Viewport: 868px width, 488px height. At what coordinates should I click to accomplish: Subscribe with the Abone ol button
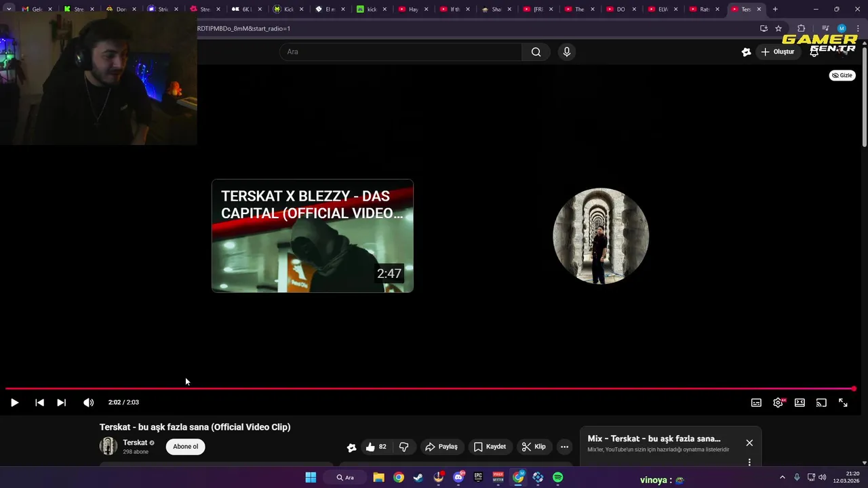click(186, 447)
